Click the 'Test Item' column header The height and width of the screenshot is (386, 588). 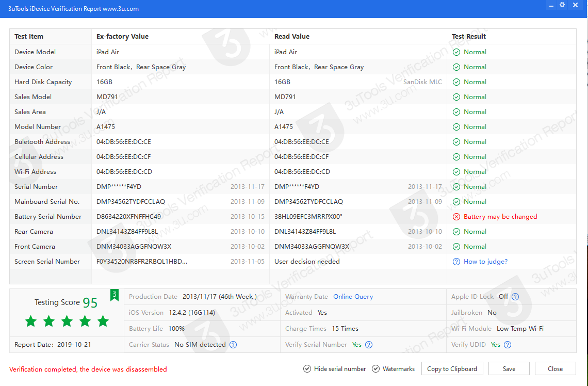(x=29, y=37)
